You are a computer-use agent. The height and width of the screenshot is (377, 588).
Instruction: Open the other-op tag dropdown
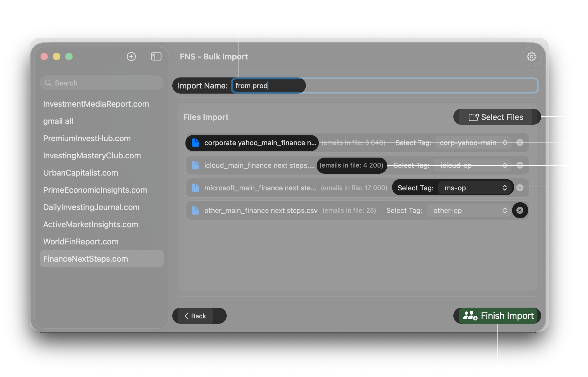point(470,210)
